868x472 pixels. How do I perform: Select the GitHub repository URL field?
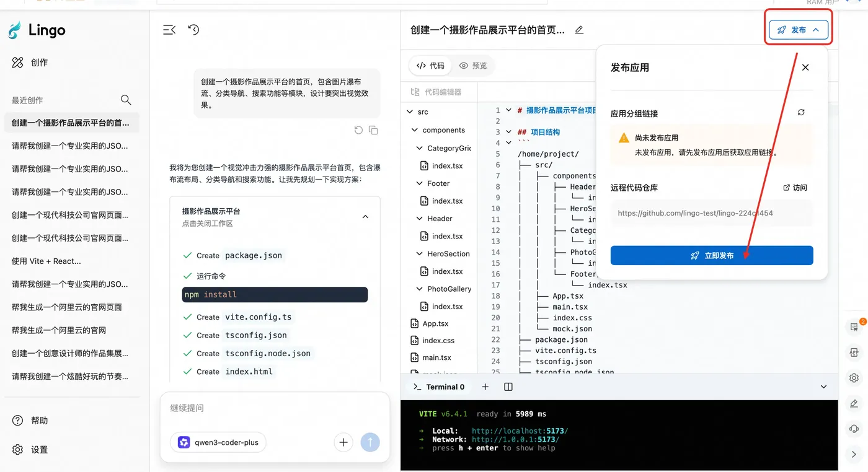tap(712, 213)
